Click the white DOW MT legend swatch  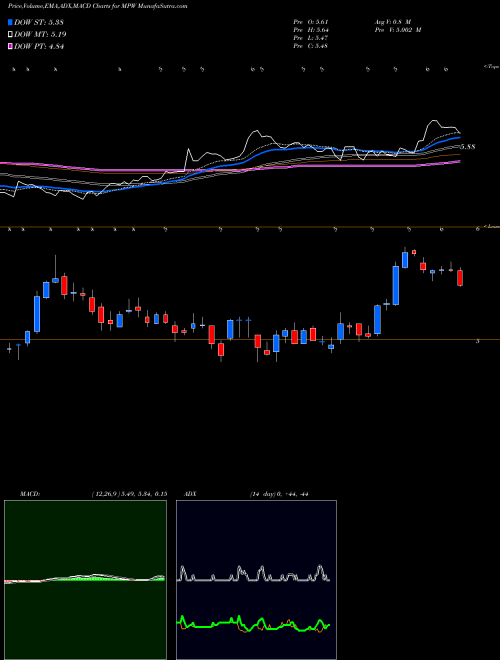tap(10, 35)
